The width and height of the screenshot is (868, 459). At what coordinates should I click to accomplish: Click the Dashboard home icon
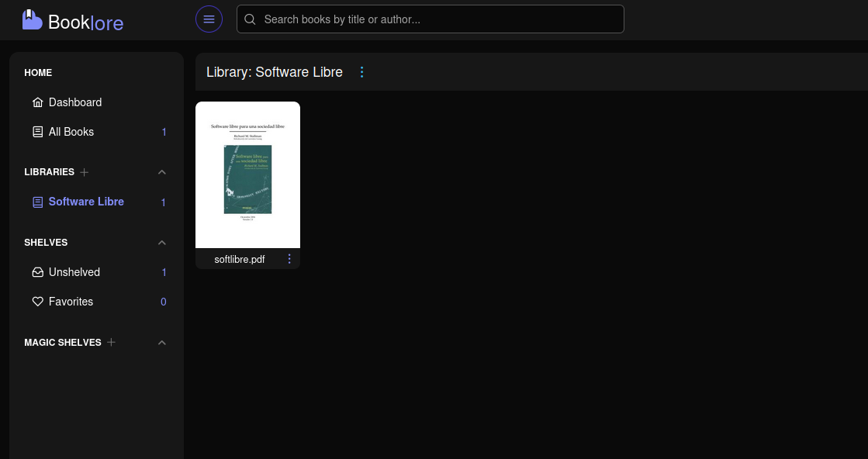[37, 102]
